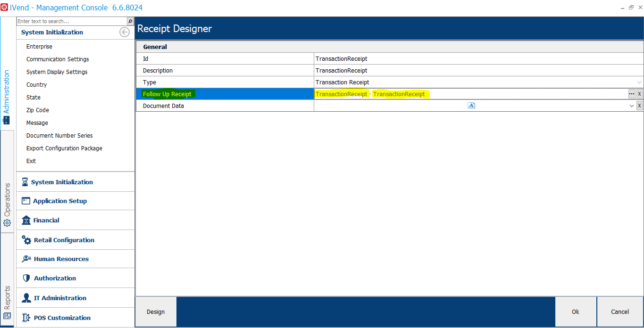Open the State menu item
Viewport: 644px width, 328px height.
click(33, 98)
